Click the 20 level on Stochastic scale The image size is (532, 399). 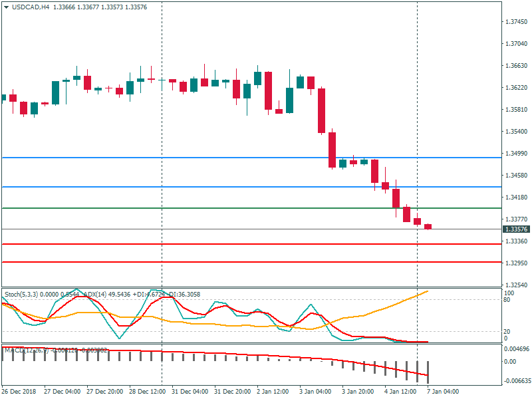pyautogui.click(x=507, y=332)
